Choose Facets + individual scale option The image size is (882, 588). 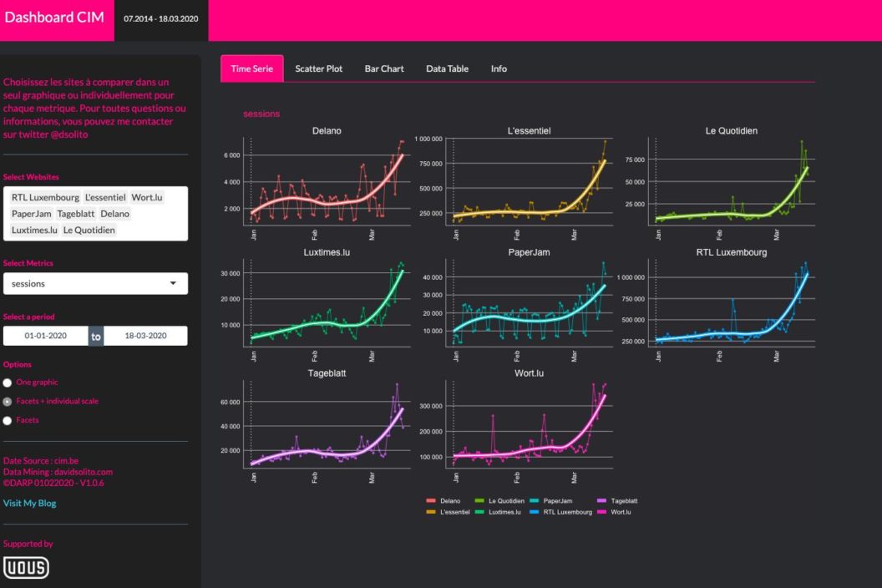pyautogui.click(x=8, y=402)
